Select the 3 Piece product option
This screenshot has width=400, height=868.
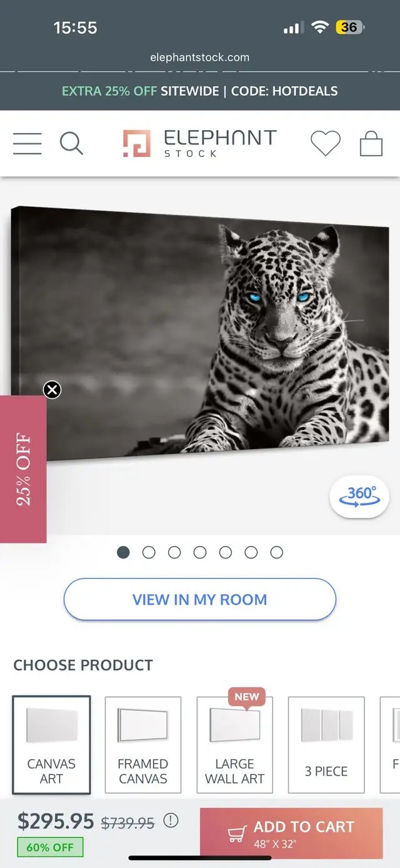coord(326,745)
